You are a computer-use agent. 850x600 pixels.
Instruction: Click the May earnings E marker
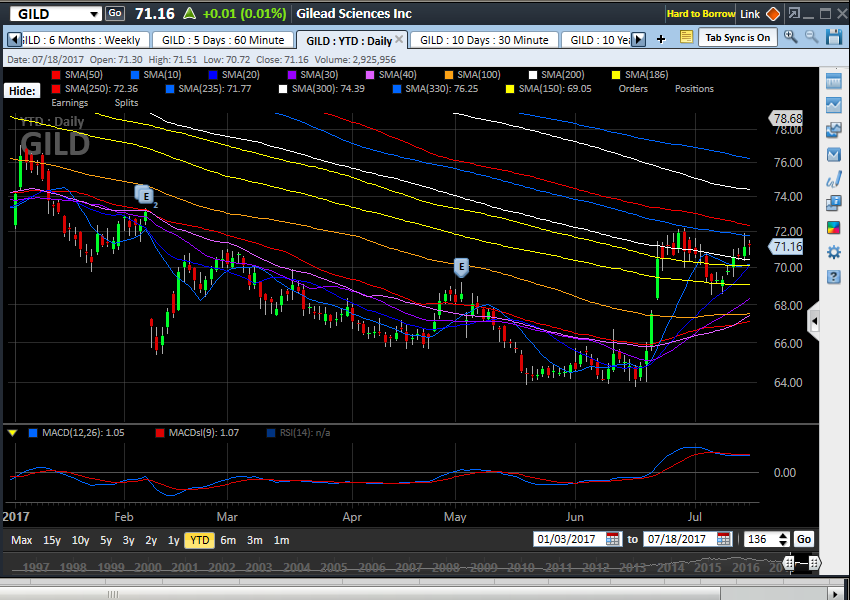[x=461, y=267]
